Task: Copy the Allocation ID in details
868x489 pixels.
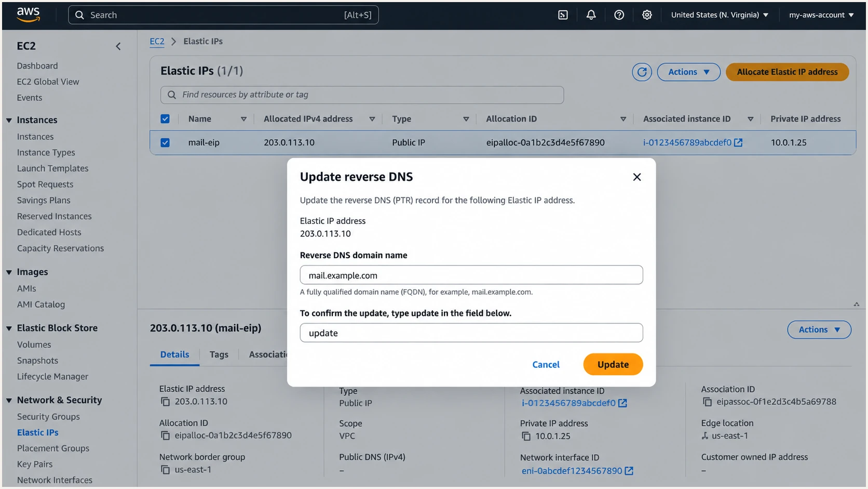Action: pos(165,435)
